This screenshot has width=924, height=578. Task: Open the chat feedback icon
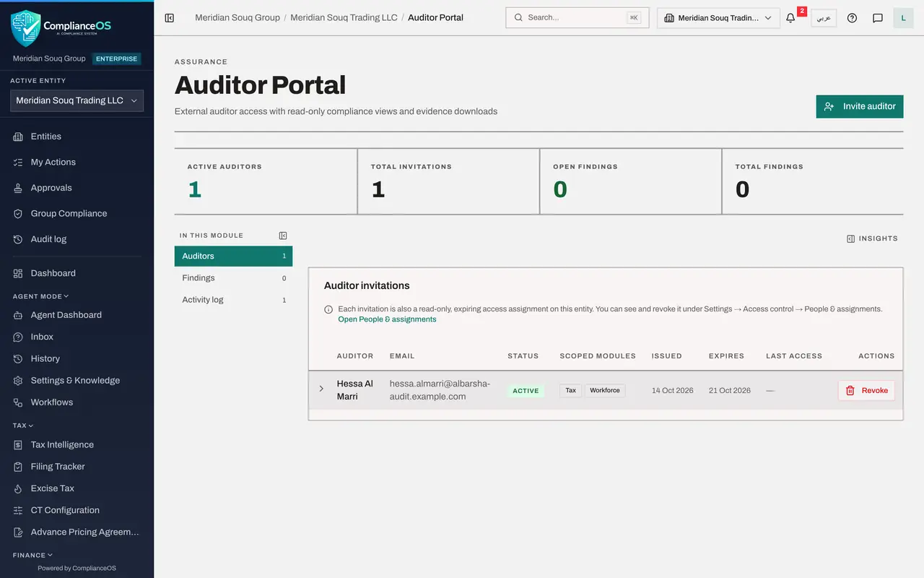point(878,18)
